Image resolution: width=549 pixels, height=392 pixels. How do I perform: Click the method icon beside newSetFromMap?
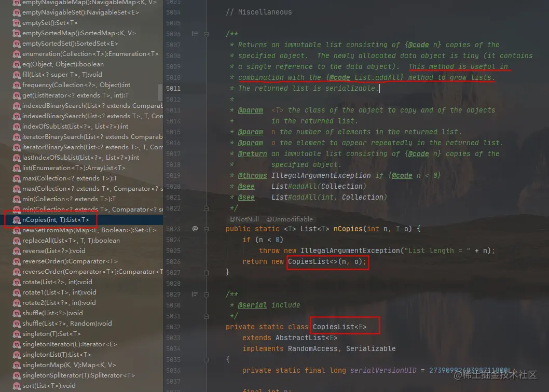tap(17, 231)
